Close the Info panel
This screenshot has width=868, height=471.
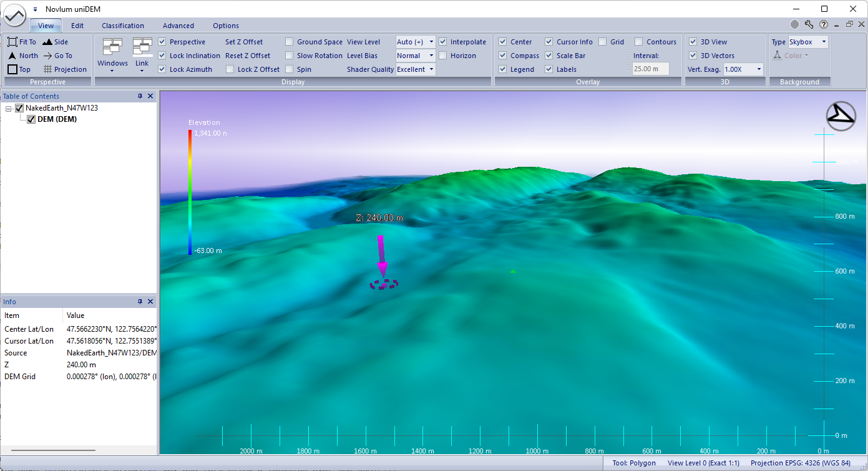(x=150, y=302)
